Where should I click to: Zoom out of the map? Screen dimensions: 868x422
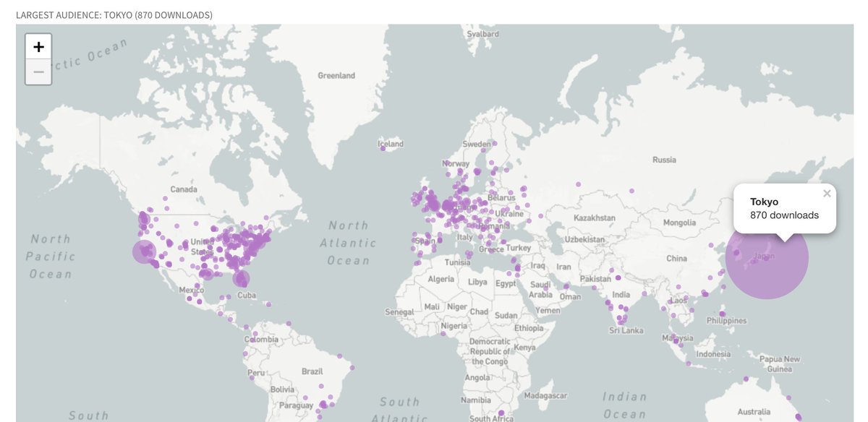(x=38, y=72)
